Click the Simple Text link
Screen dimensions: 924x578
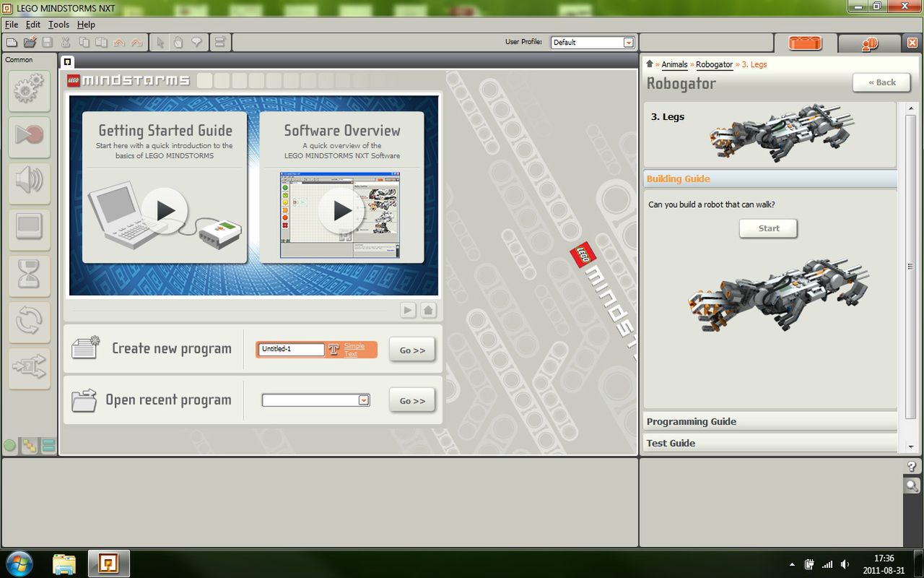click(x=354, y=350)
